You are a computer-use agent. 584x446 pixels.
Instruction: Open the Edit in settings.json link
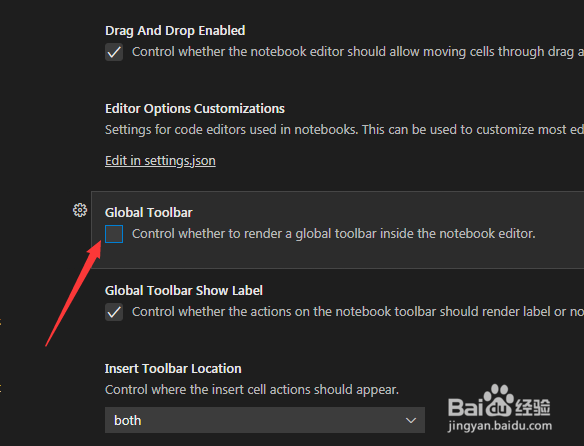pyautogui.click(x=160, y=161)
